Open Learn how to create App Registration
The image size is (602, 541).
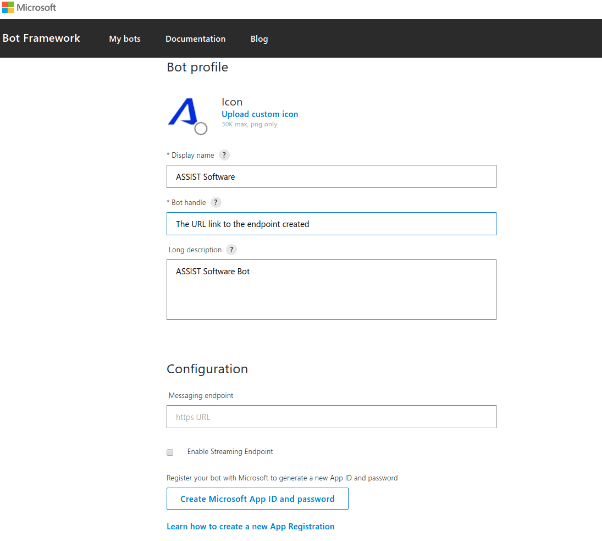(x=250, y=526)
